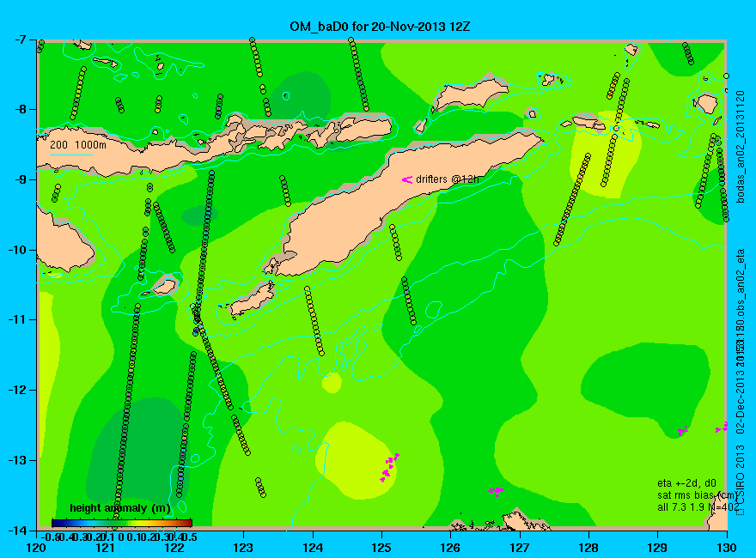Click the longitude tick label 128
Screen dimensions: 756x558
(x=588, y=548)
